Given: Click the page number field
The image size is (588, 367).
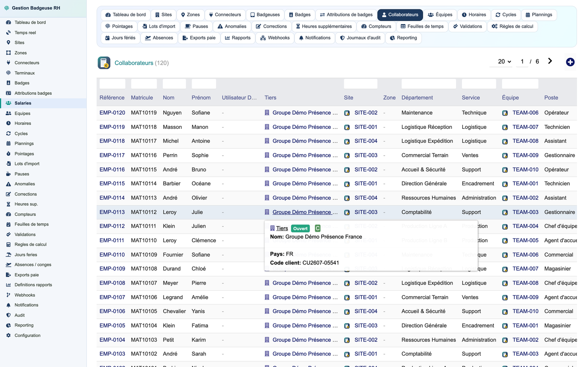Looking at the screenshot, I should (x=522, y=62).
